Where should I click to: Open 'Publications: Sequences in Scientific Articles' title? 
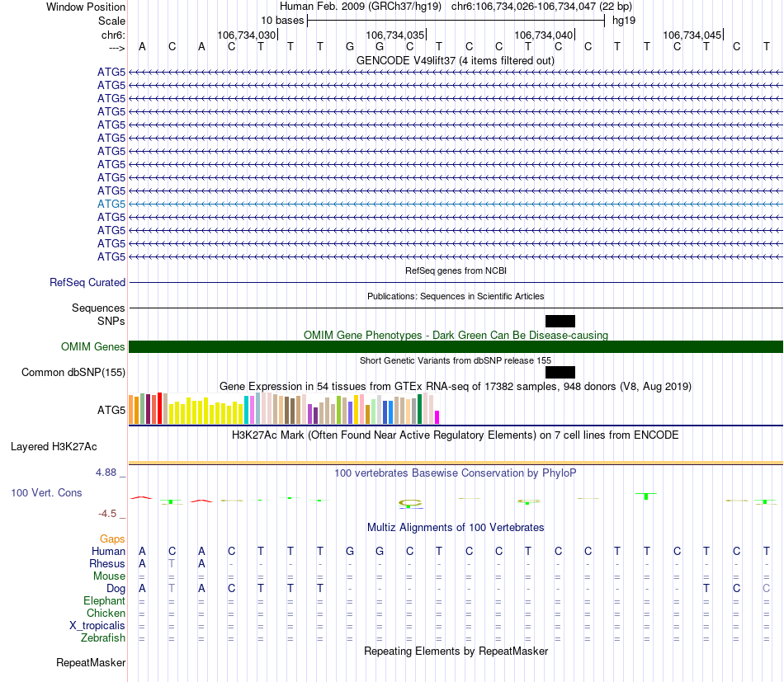coord(456,296)
